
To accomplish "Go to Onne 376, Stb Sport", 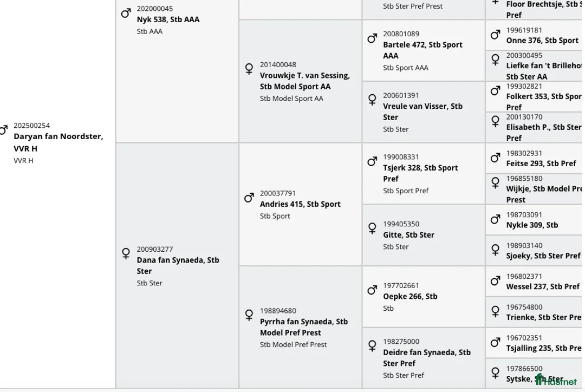I will click(x=542, y=41).
